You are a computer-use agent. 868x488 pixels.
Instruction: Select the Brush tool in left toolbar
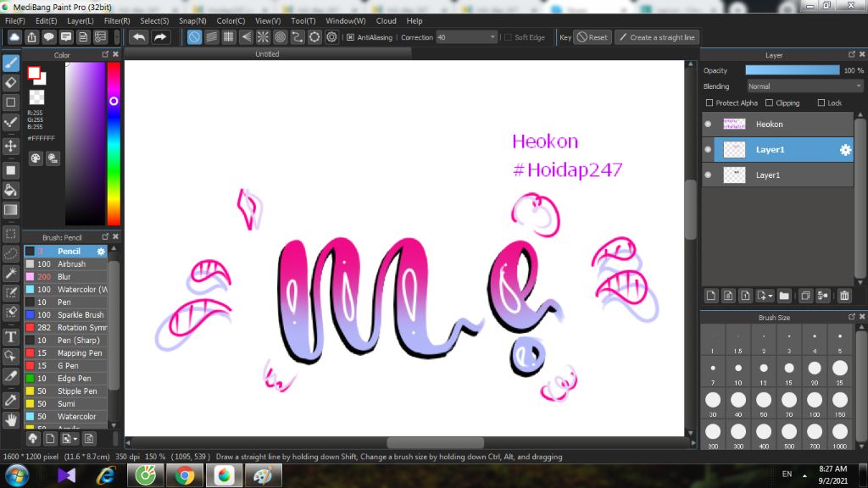pyautogui.click(x=10, y=63)
